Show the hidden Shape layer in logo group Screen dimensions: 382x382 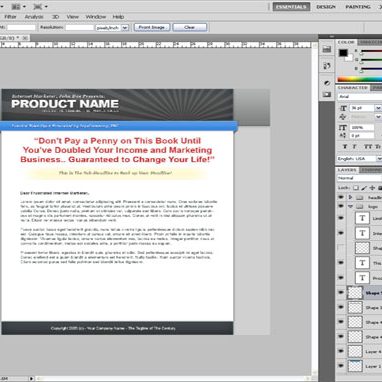click(341, 248)
